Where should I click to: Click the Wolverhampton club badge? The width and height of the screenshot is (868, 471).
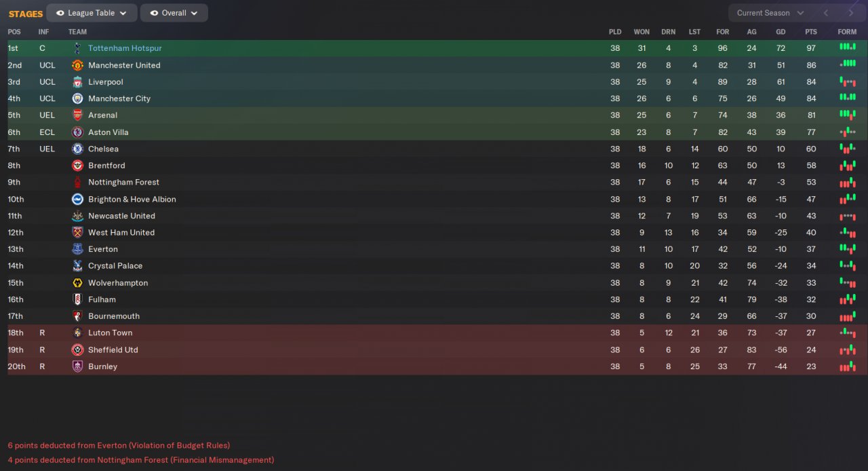77,283
